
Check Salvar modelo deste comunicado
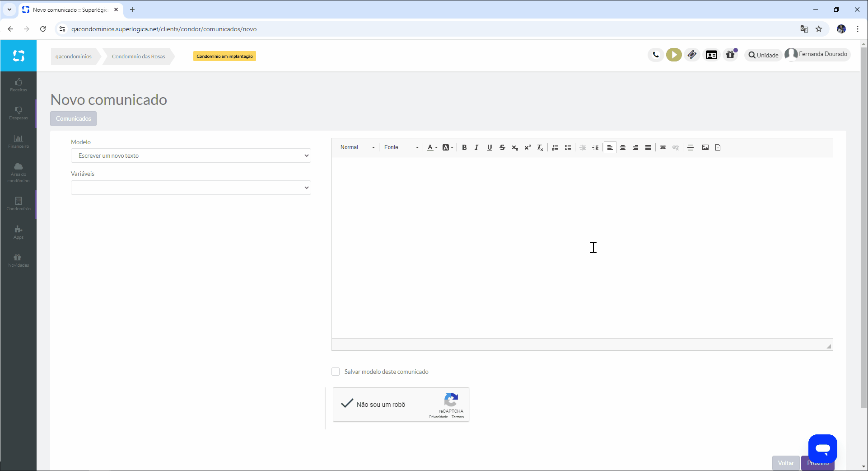click(336, 372)
